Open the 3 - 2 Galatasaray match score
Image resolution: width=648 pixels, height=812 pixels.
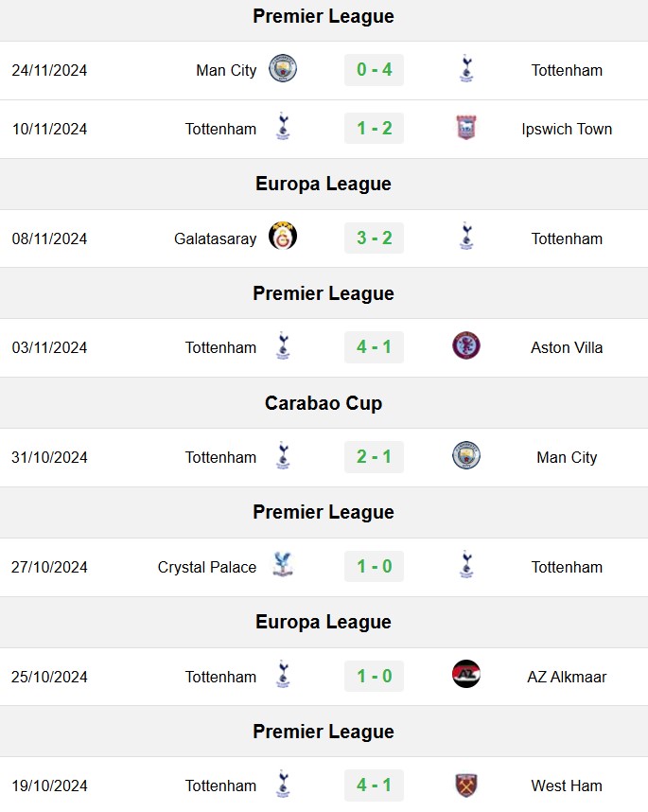pyautogui.click(x=375, y=238)
